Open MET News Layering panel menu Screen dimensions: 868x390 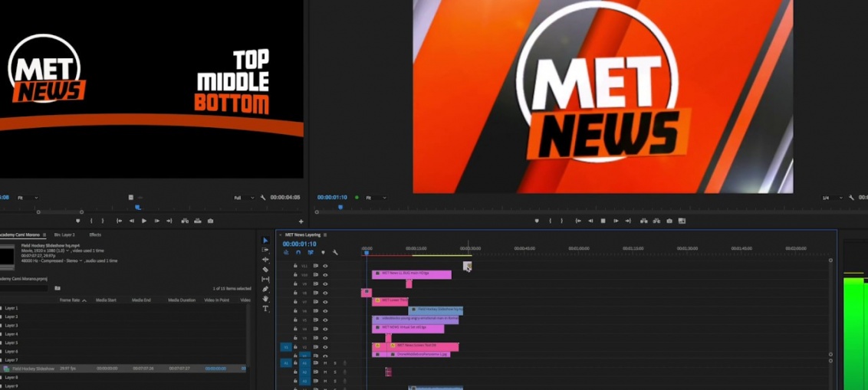[x=325, y=235]
